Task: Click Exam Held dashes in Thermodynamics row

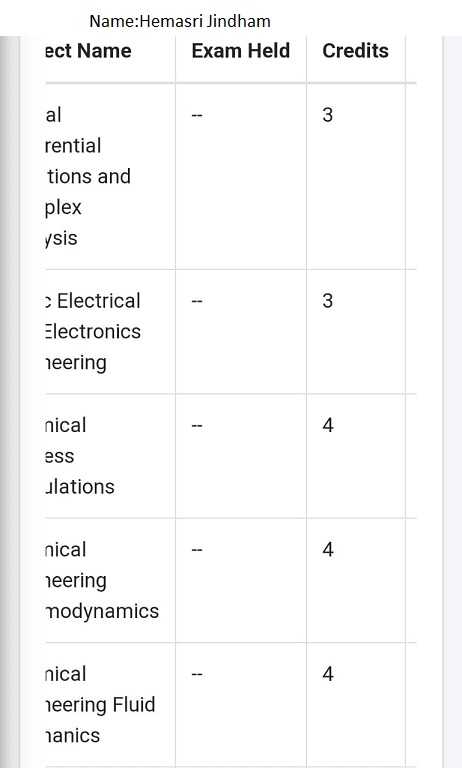Action: coord(197,550)
